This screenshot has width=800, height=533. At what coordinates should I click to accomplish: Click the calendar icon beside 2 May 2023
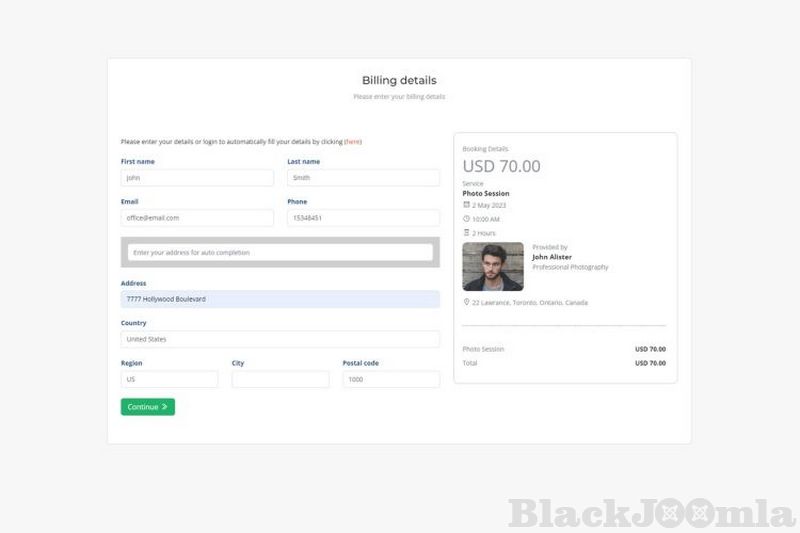[x=466, y=205]
